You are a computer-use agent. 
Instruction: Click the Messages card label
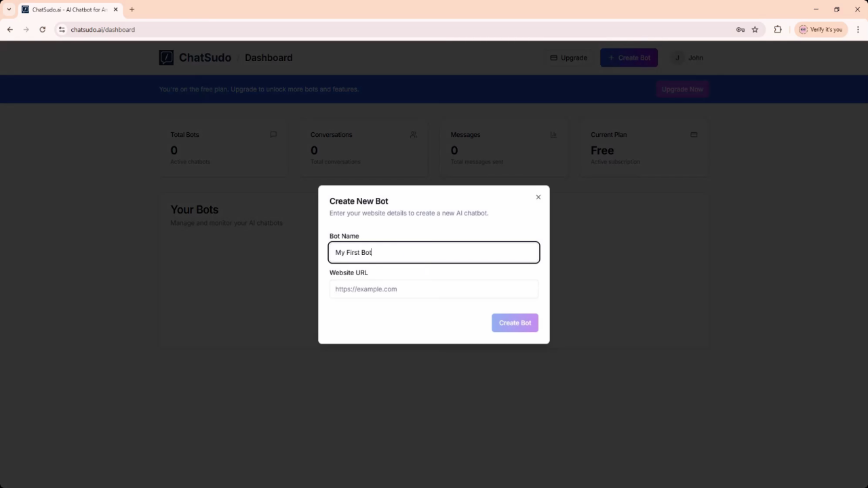point(465,135)
